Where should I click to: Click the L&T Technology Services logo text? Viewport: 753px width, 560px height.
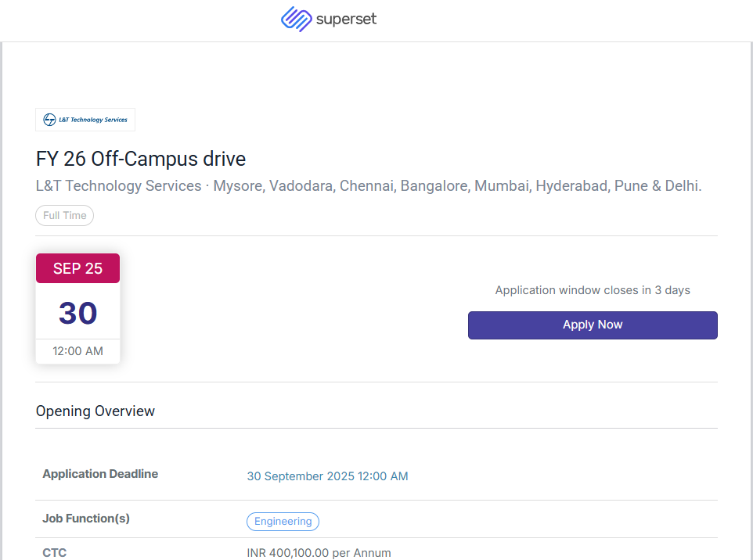tap(92, 120)
